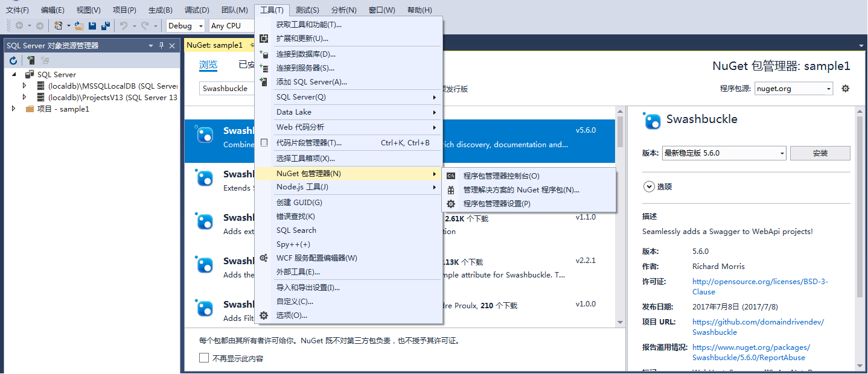Click the New Project toolbar icon
Image resolution: width=868 pixels, height=374 pixels.
(58, 26)
